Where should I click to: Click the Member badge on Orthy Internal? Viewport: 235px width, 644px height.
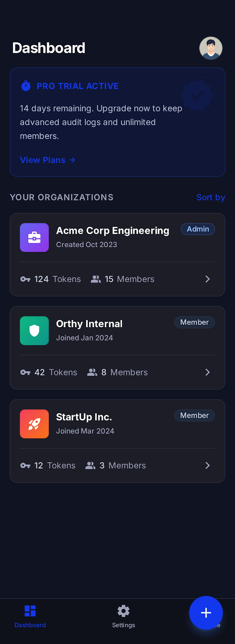point(194,322)
